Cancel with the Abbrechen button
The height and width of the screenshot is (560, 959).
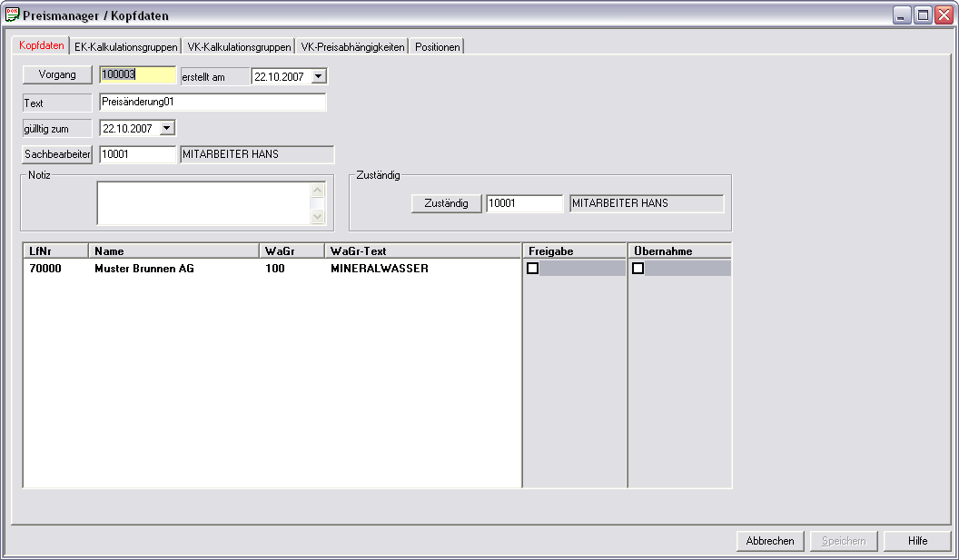[770, 541]
